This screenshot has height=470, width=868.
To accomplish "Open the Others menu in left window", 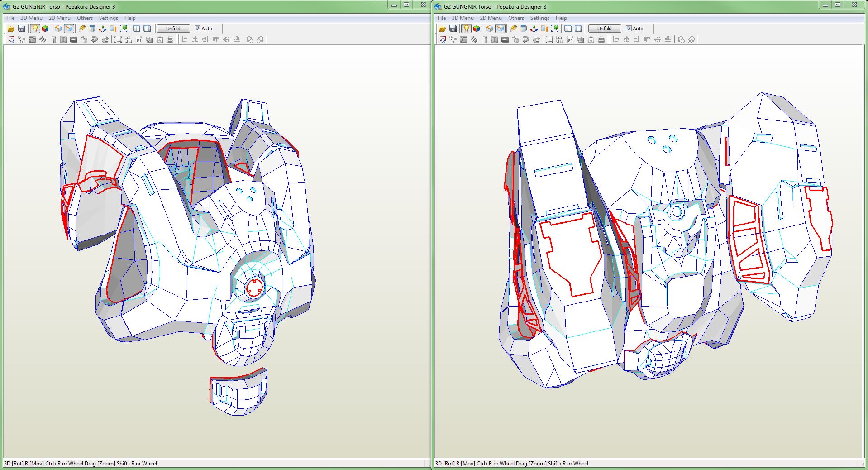I will tap(85, 18).
